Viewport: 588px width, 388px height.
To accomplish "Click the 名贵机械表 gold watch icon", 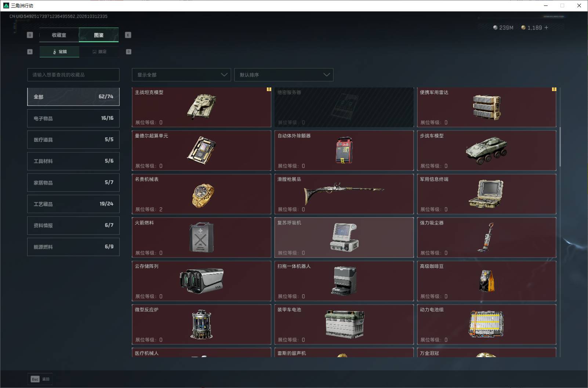I will pos(203,195).
